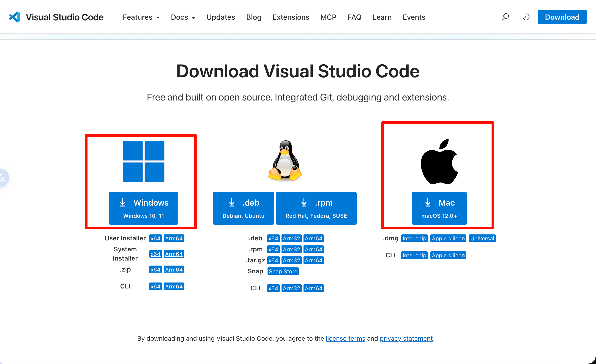Open the Snap Store link
The width and height of the screenshot is (596, 364).
[283, 271]
